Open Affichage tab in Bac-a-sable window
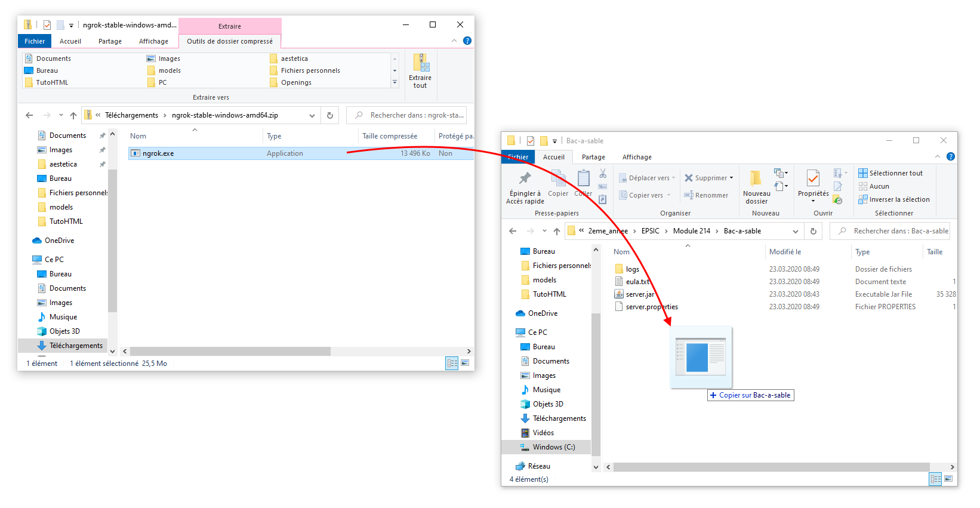The height and width of the screenshot is (508, 980). [637, 157]
